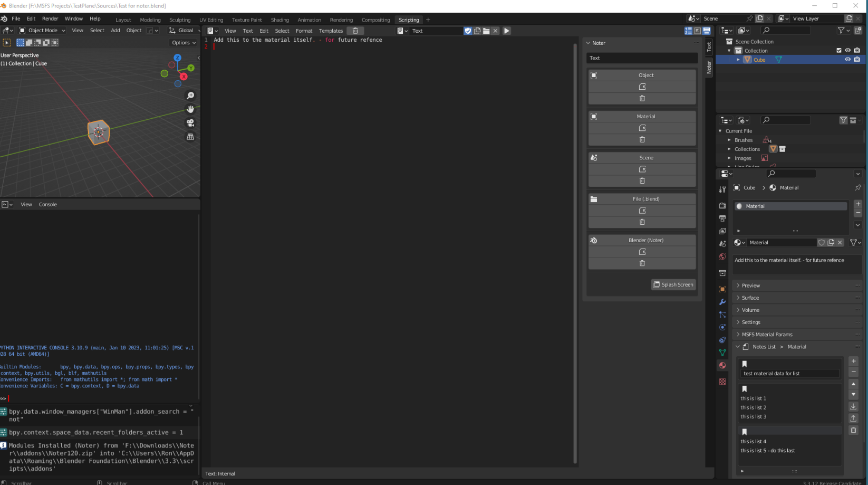The image size is (868, 485).
Task: Click the red X axis on navigation gizmo
Action: tap(184, 77)
